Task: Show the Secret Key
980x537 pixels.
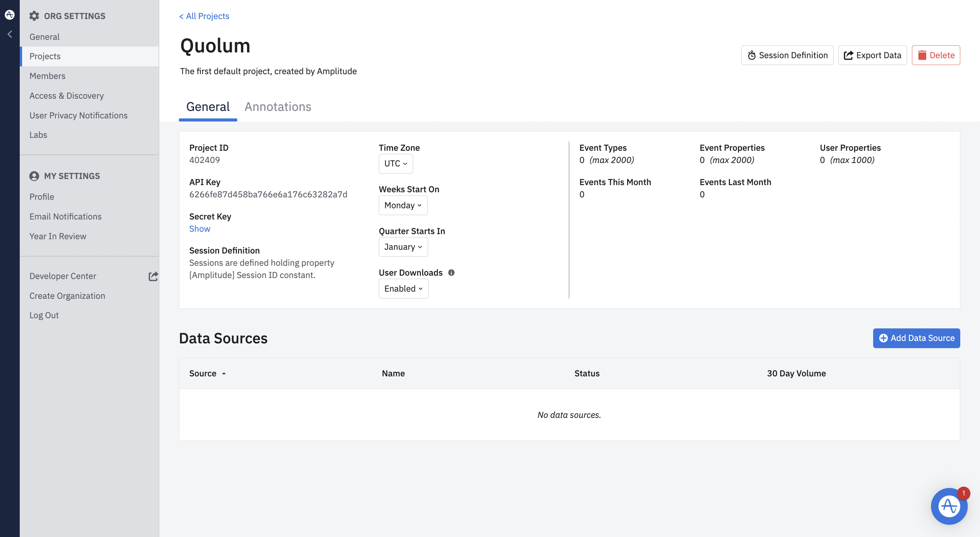Action: [200, 229]
